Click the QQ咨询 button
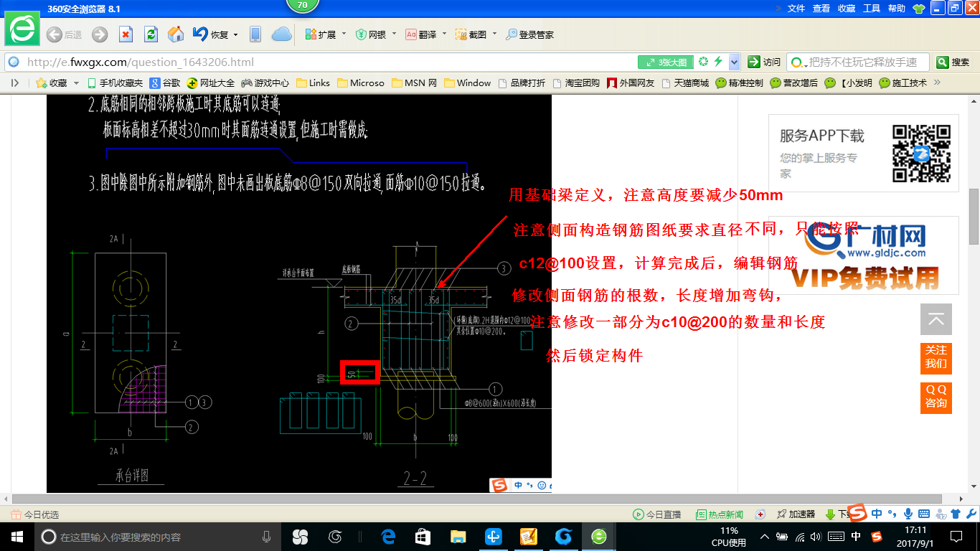980x551 pixels. (x=936, y=397)
